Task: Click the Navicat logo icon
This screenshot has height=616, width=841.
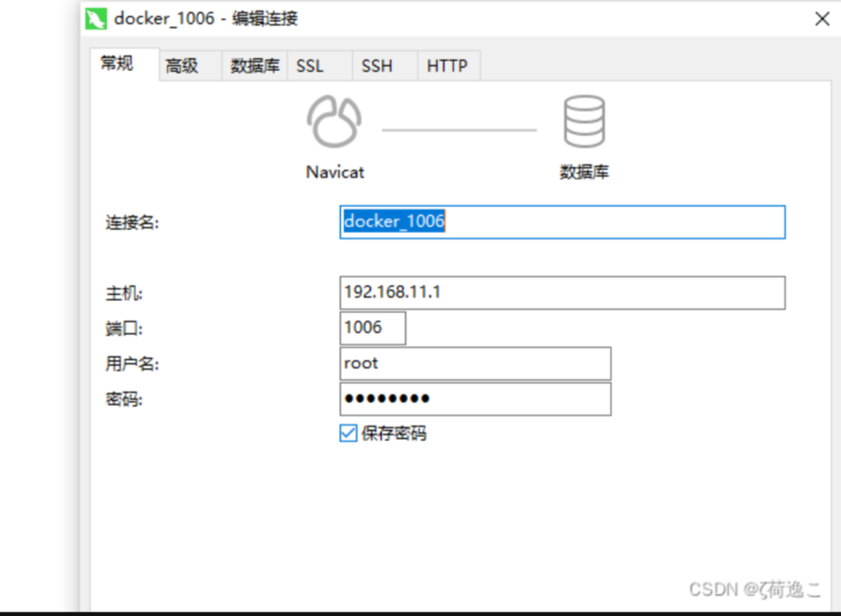Action: tap(336, 118)
